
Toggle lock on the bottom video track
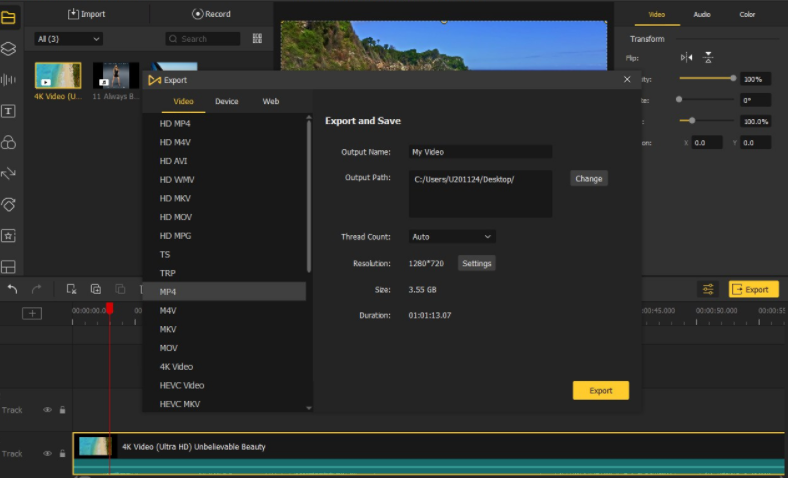62,453
